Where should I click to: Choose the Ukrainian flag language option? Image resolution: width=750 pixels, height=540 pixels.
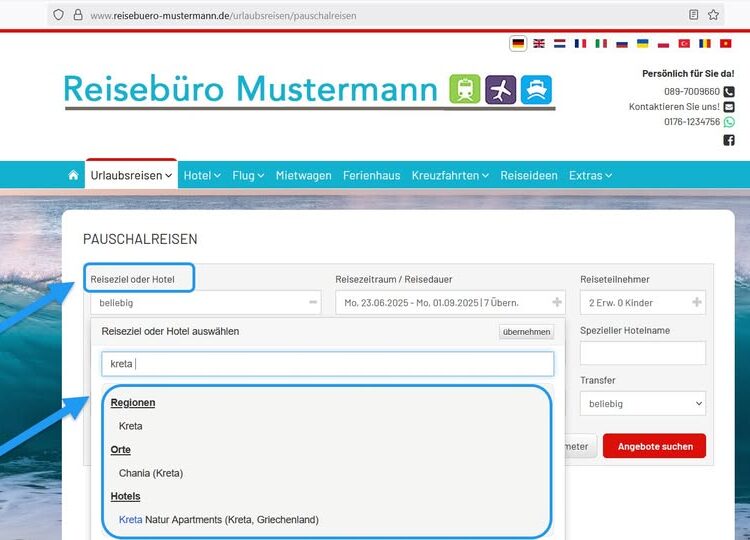(643, 44)
